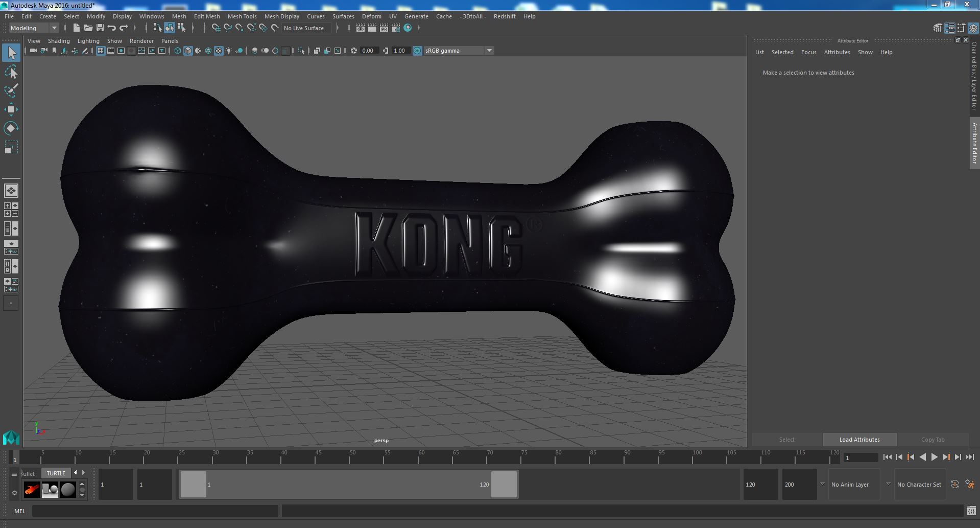980x528 pixels.
Task: Click the Load Attributes button
Action: 859,440
